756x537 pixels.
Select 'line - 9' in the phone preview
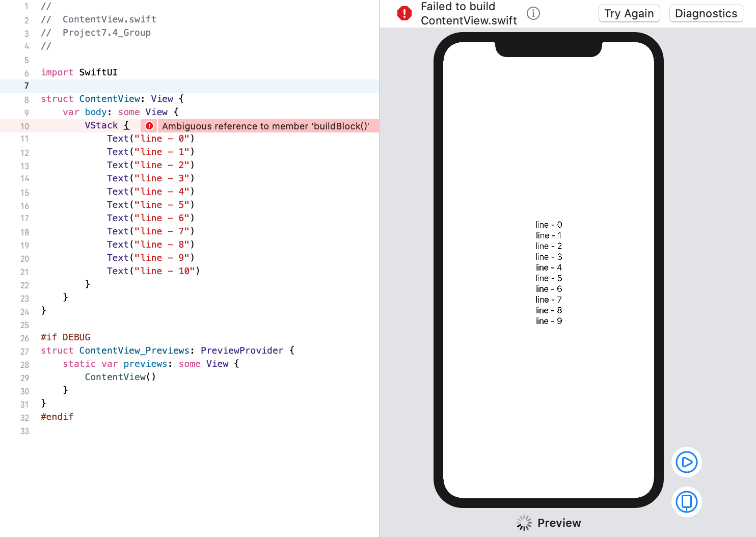click(x=549, y=321)
